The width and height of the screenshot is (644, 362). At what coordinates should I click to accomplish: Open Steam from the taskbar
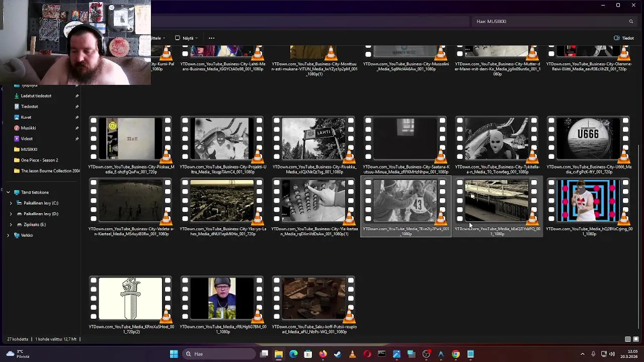click(x=338, y=354)
